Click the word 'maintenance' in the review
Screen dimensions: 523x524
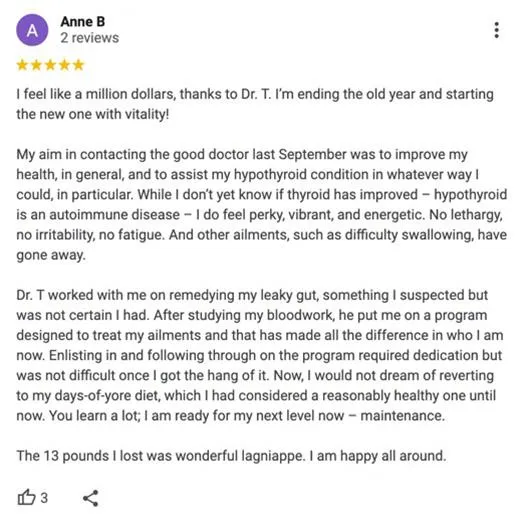pyautogui.click(x=403, y=416)
